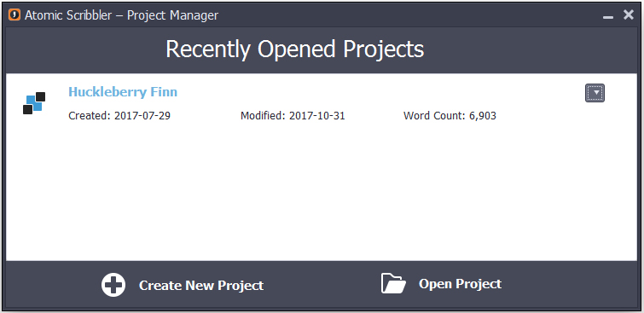Minimize the Project Manager window

tap(608, 16)
